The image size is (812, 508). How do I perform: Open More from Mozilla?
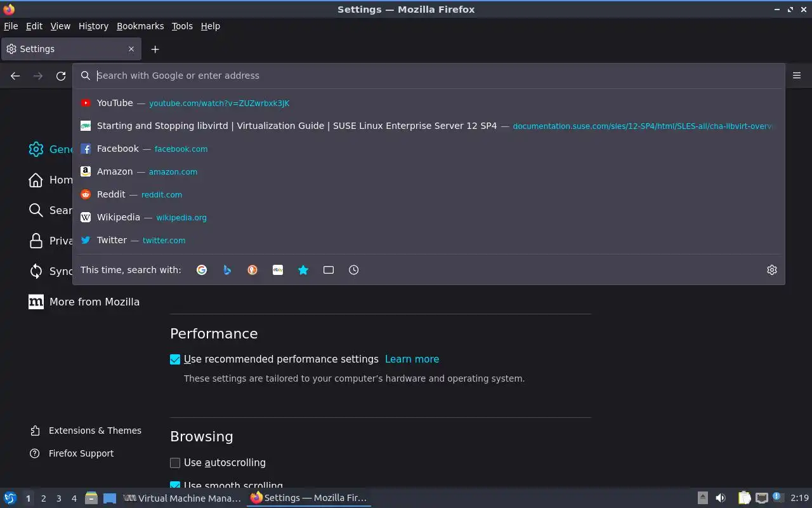tap(84, 302)
